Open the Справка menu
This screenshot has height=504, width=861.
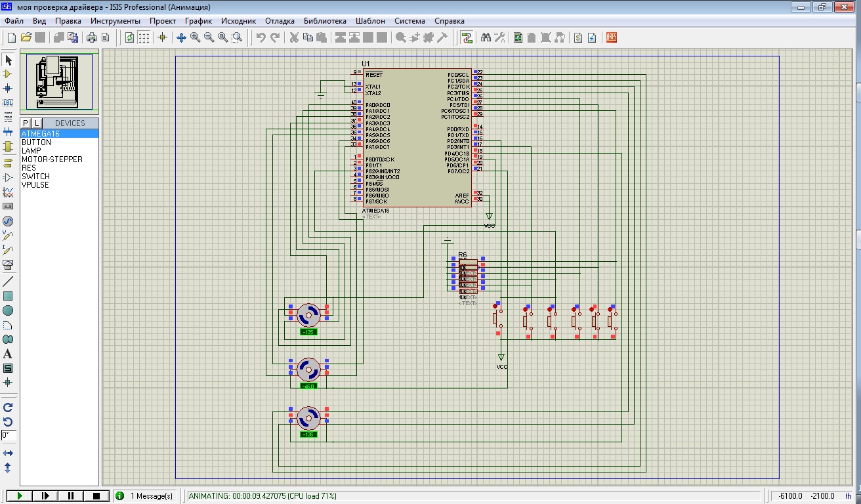(450, 21)
